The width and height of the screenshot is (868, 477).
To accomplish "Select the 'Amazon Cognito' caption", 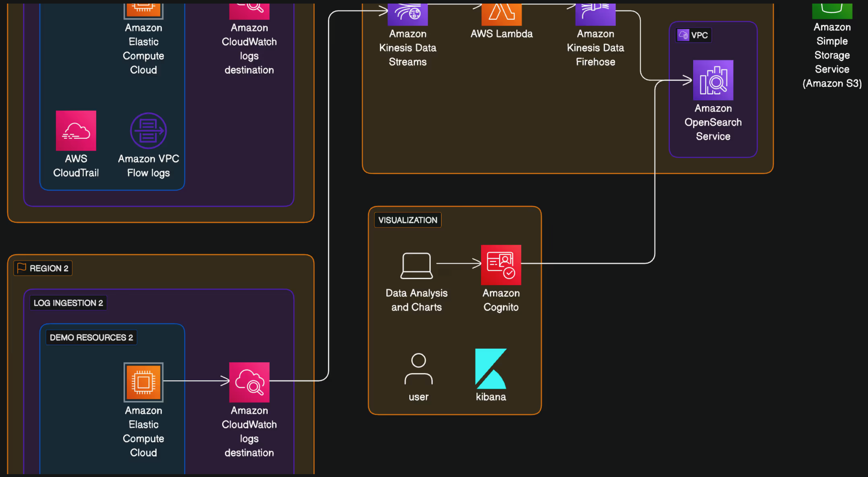I will tap(501, 300).
